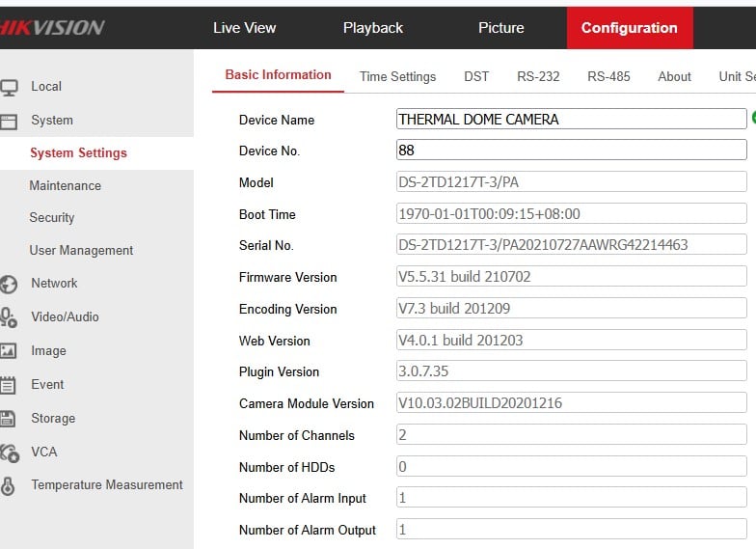Expand the Network section
This screenshot has width=756, height=549.
coord(54,284)
